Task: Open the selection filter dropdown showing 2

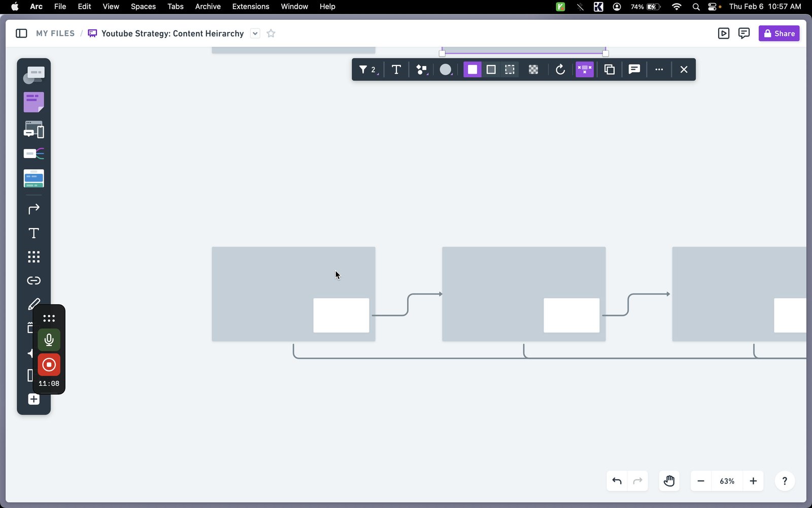Action: 367,70
